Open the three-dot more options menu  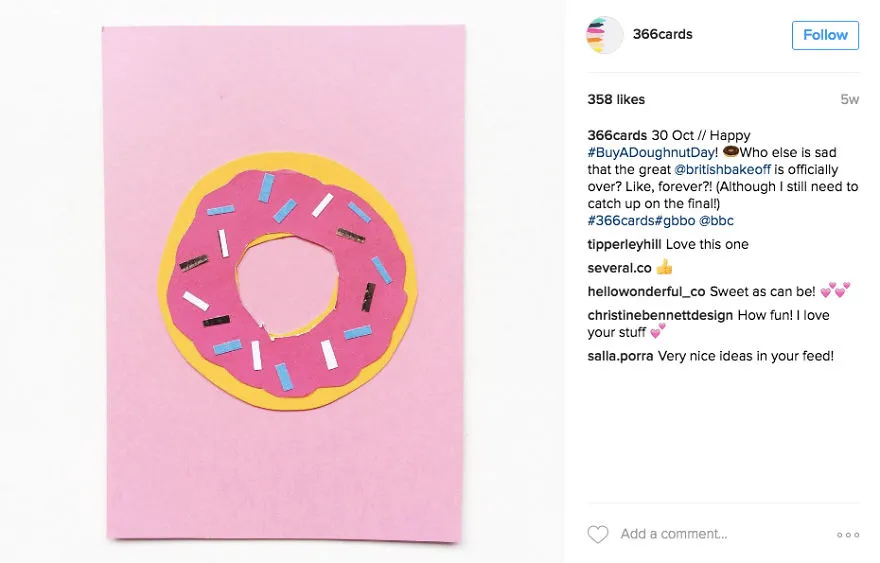[x=848, y=534]
